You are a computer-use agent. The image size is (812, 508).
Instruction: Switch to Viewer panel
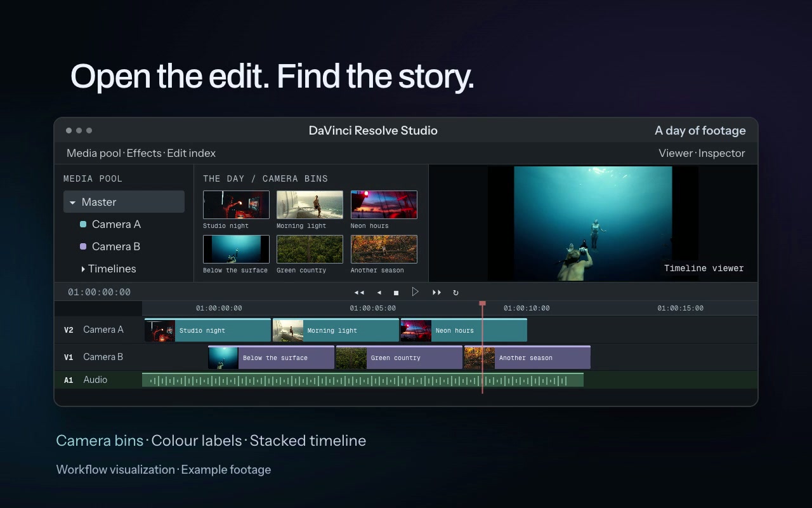pos(676,153)
